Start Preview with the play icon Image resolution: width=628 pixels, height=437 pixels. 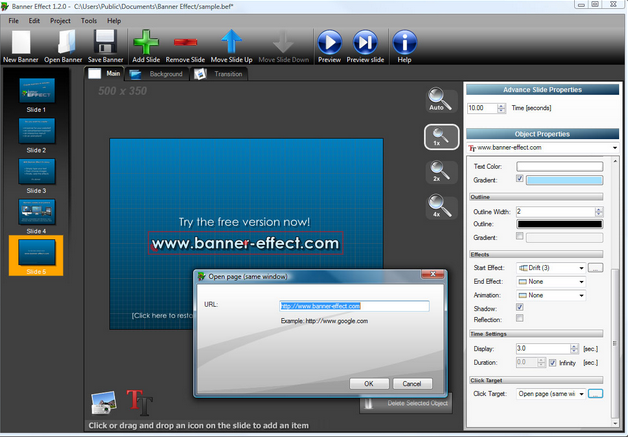tap(330, 42)
